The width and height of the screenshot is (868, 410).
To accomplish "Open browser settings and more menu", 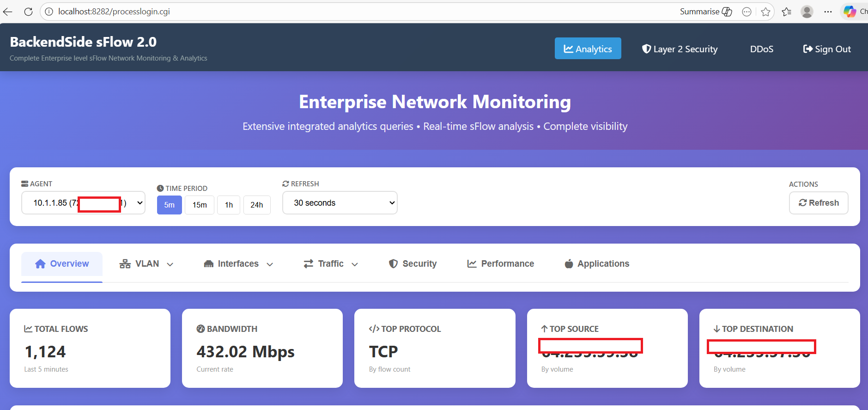I will coord(828,12).
